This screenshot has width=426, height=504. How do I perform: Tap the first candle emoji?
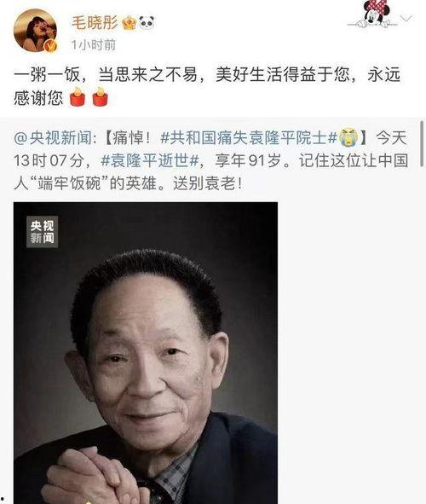[x=78, y=96]
